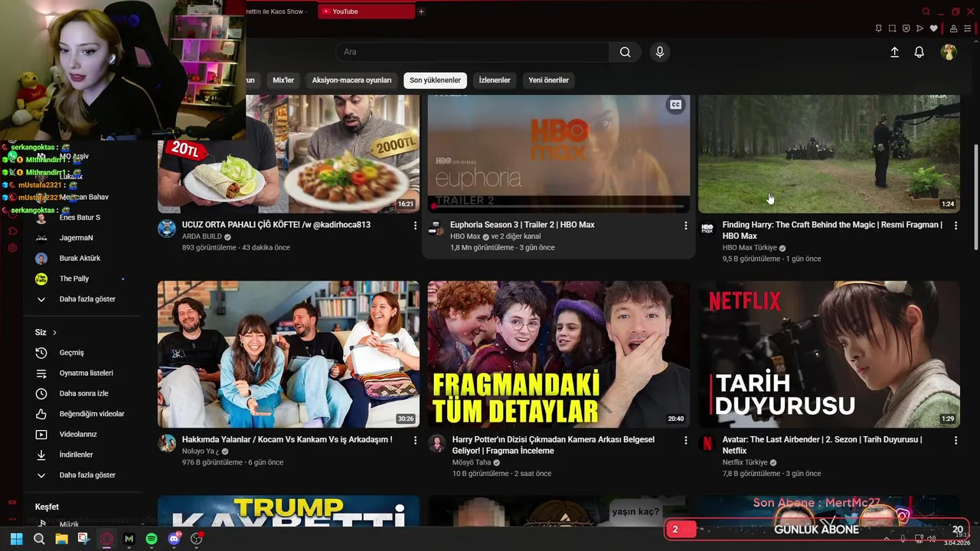Viewport: 980px width, 551px height.
Task: Open YouTube upload/create icon
Action: (x=894, y=52)
